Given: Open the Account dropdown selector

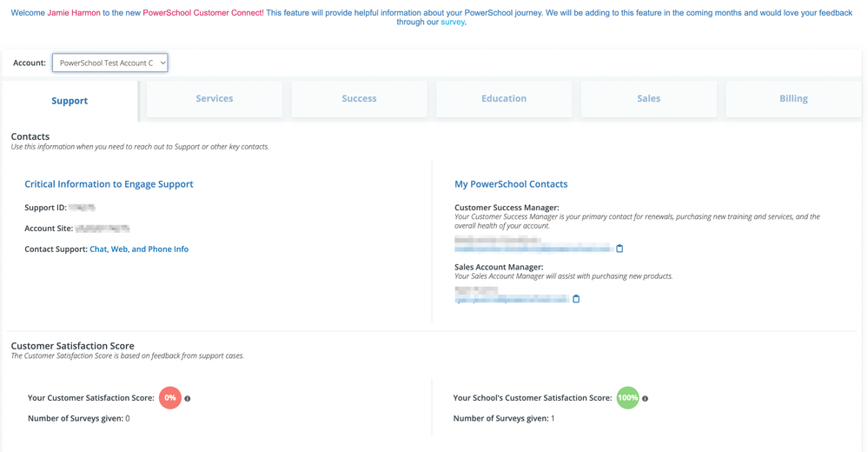Looking at the screenshot, I should tap(109, 63).
